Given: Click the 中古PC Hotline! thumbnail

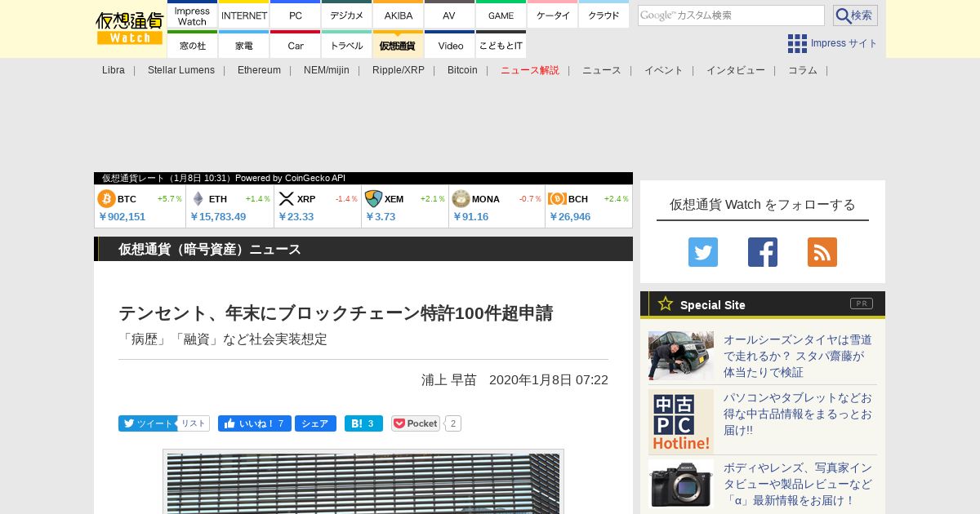Looking at the screenshot, I should coord(681,422).
